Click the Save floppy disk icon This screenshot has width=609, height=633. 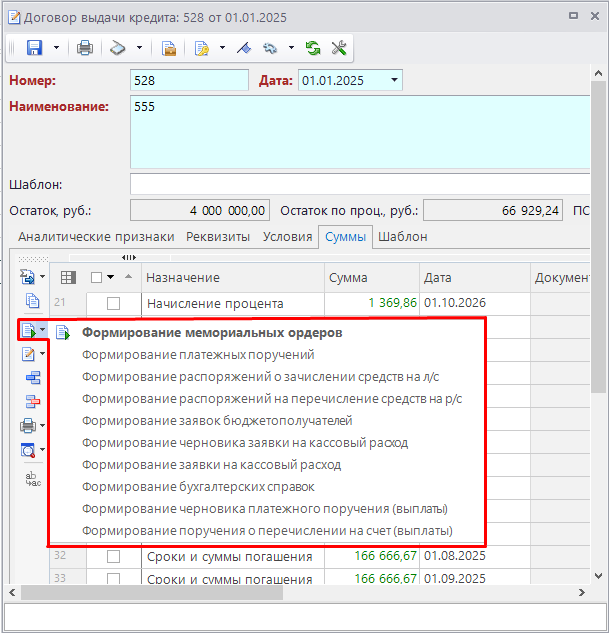34,47
